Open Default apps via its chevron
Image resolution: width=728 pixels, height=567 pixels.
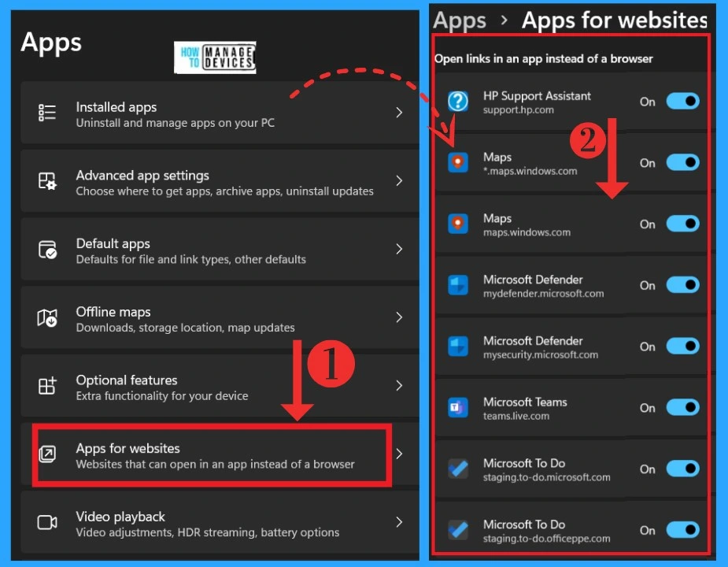(x=399, y=249)
